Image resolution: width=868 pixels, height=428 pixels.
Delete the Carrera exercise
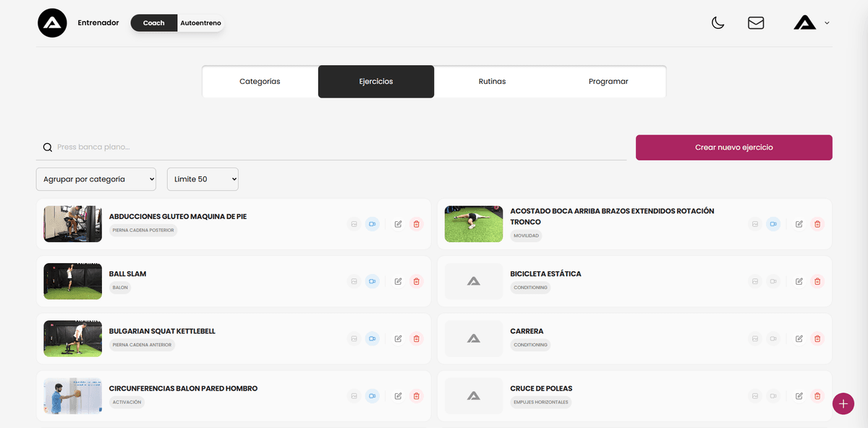coord(817,338)
